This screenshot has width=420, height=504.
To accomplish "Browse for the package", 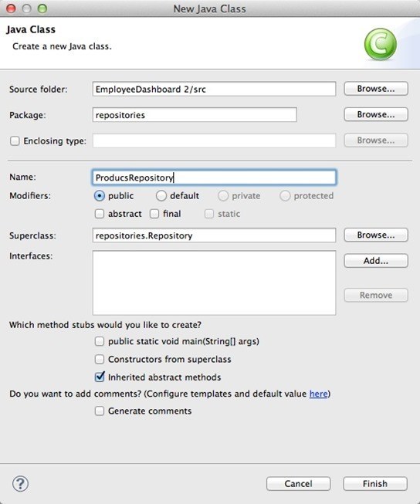I will click(x=376, y=114).
